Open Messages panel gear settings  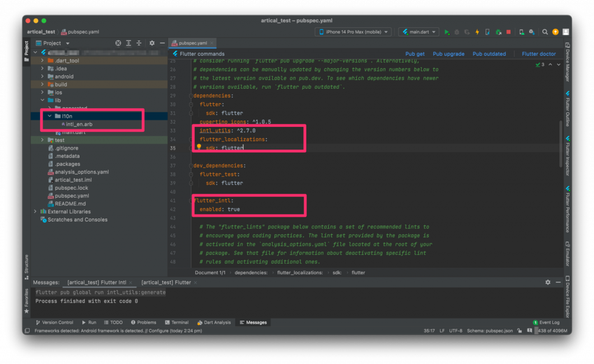tap(548, 282)
